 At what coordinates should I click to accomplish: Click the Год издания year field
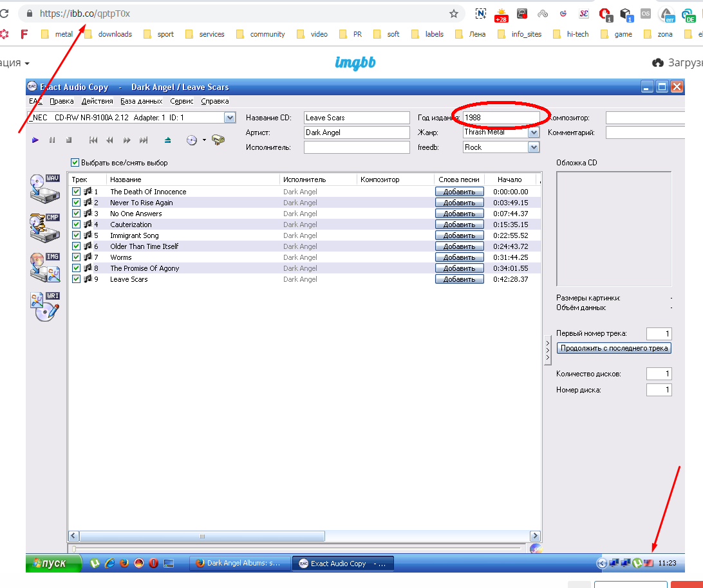point(501,118)
